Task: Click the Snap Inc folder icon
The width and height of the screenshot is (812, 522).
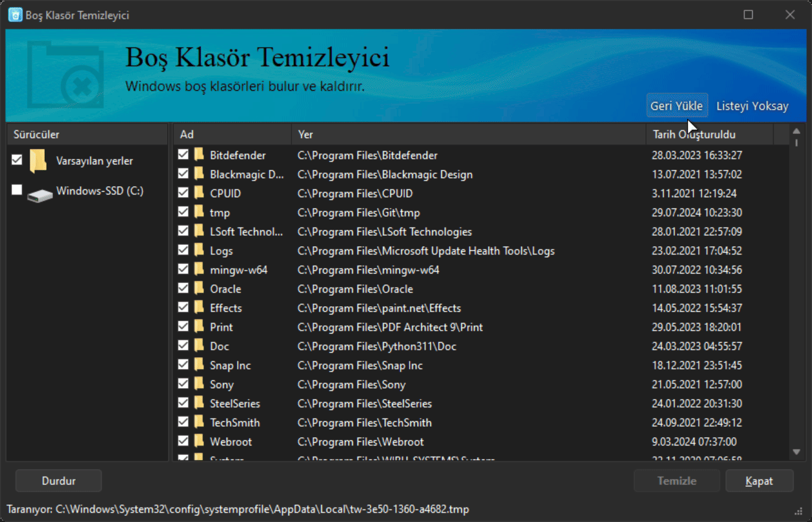Action: 199,365
